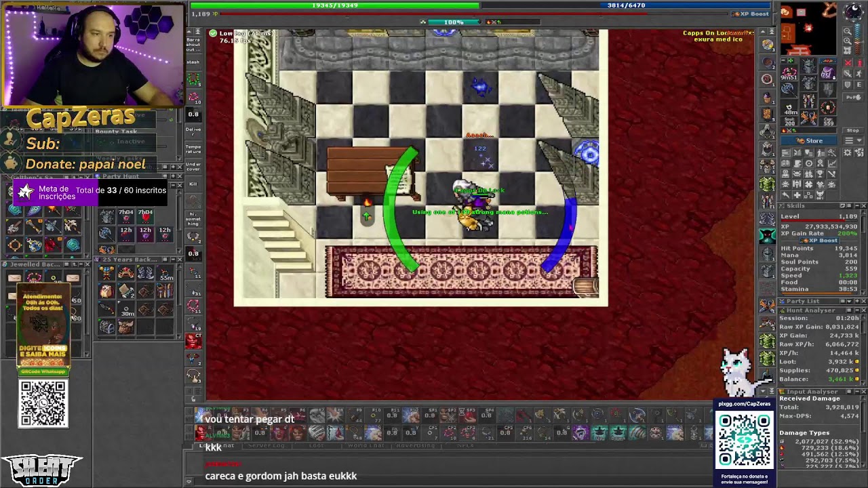Collapse the Hunt Analyser panel

(856, 310)
